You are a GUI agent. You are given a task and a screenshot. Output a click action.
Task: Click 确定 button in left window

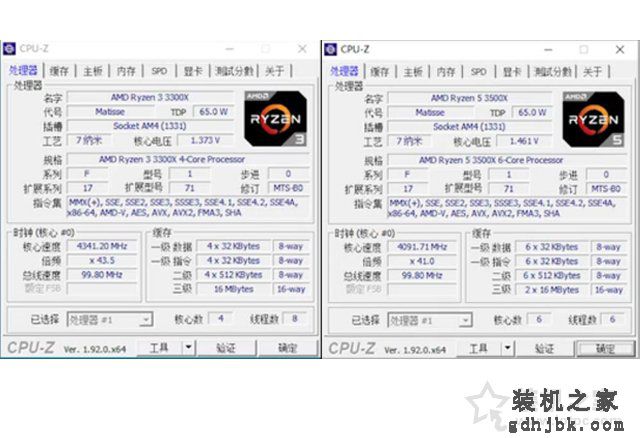click(x=287, y=348)
